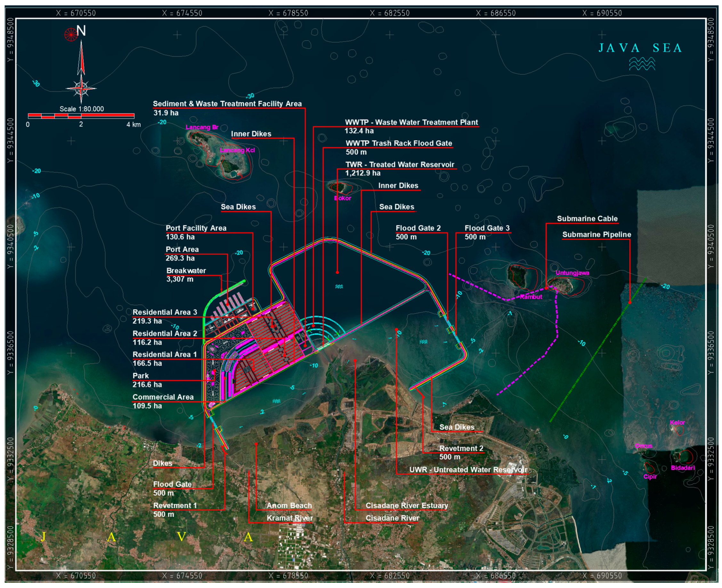Click the wave symbol inside Treated Water Reservoir
The height and width of the screenshot is (588, 722).
click(339, 287)
